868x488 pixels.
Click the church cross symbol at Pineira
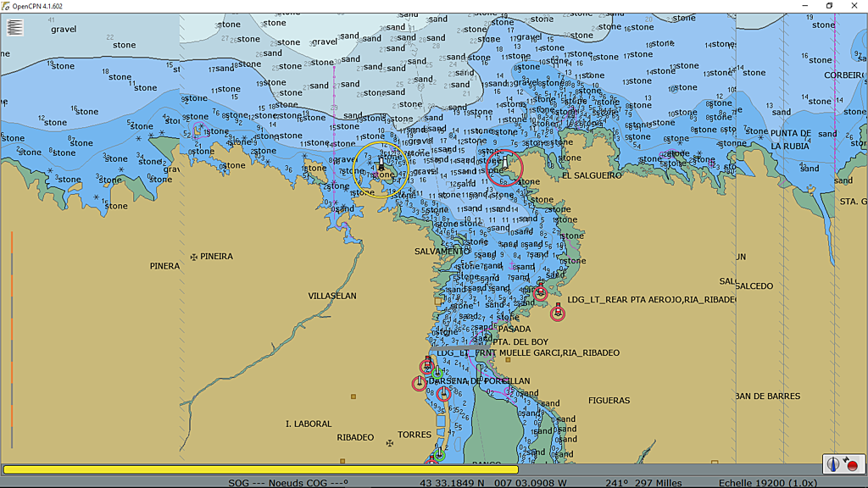point(194,256)
